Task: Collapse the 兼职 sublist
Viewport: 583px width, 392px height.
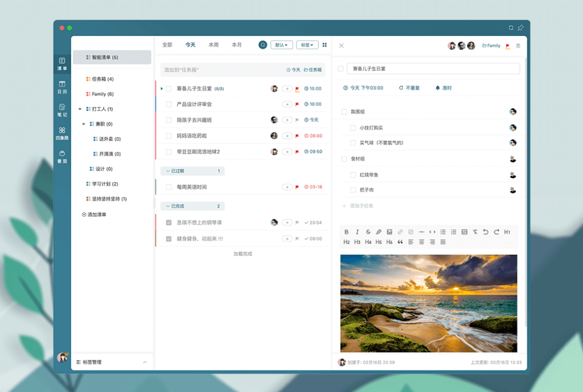Action: tap(84, 124)
